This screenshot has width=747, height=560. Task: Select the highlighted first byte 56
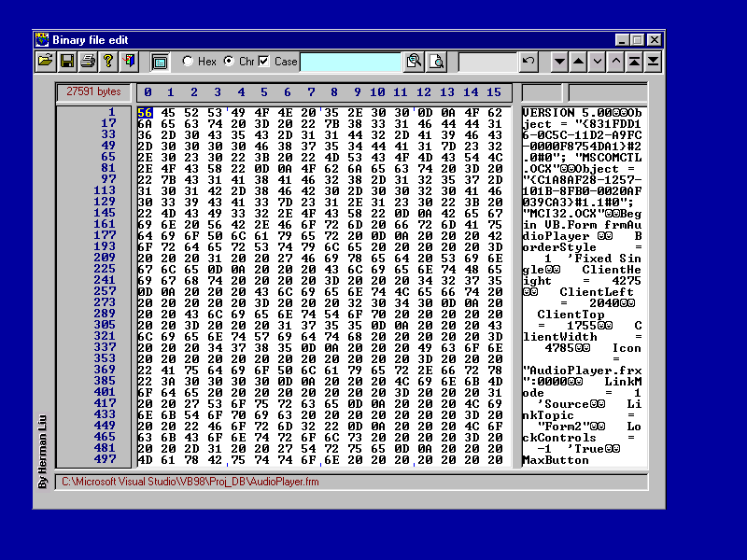tap(145, 113)
